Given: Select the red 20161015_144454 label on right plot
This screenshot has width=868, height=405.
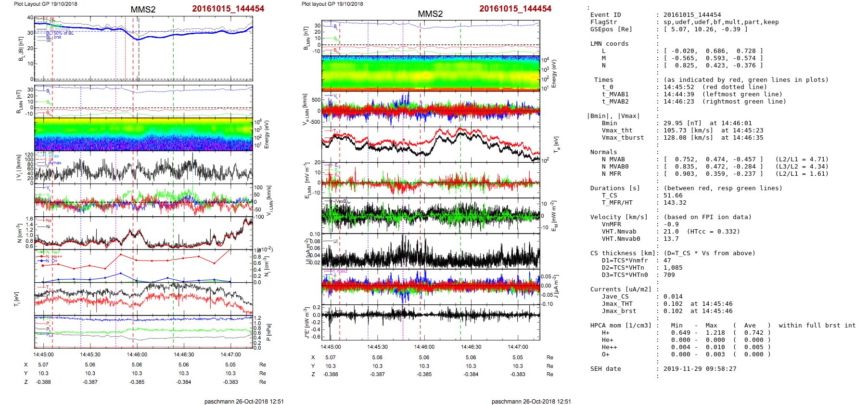Looking at the screenshot, I should tap(515, 9).
